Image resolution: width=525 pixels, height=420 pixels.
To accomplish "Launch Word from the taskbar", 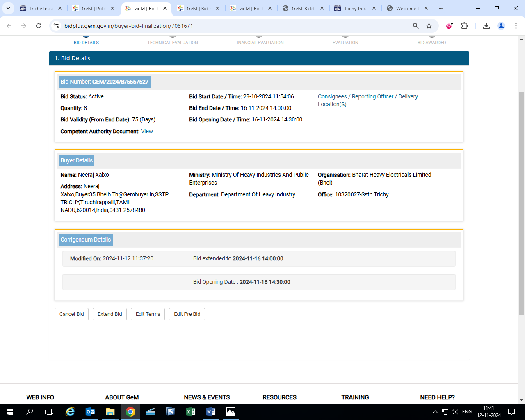I will (x=211, y=412).
